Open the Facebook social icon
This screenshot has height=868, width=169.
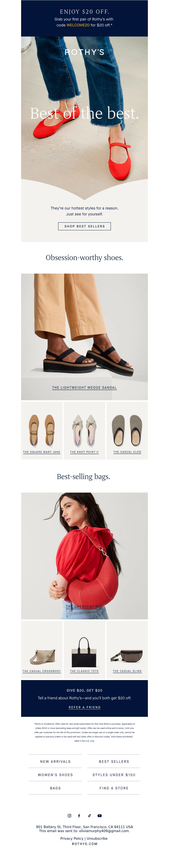click(x=79, y=815)
